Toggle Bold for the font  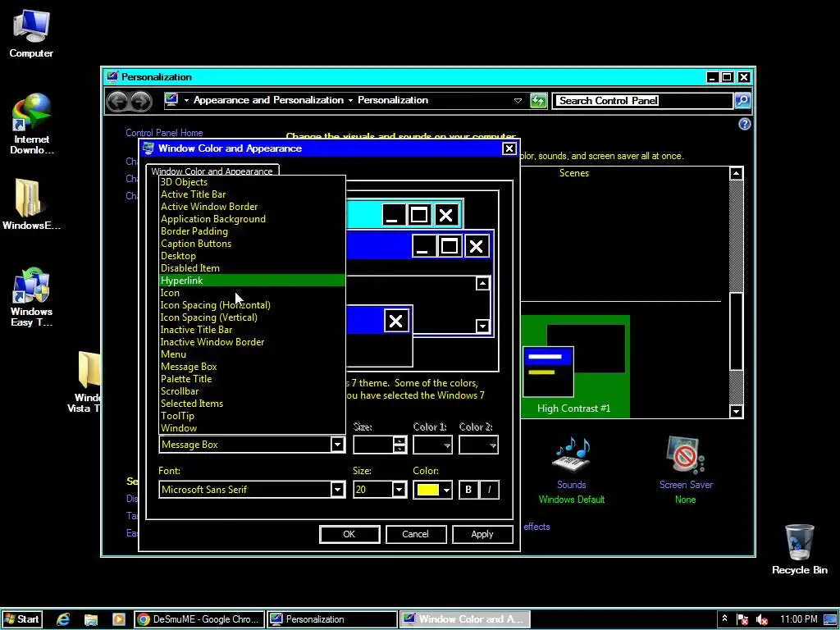click(468, 489)
